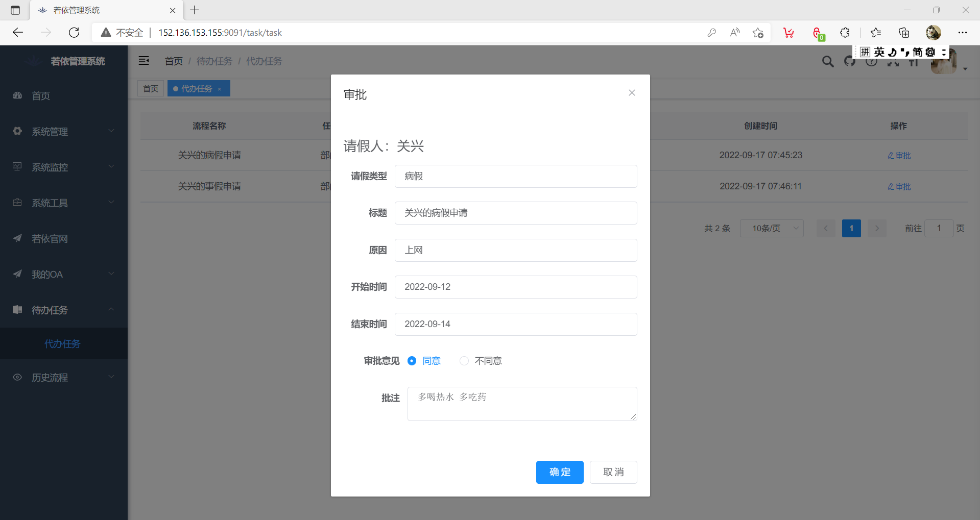Expand the 系统管理 sidebar menu
This screenshot has width=980, height=520.
[x=63, y=132]
